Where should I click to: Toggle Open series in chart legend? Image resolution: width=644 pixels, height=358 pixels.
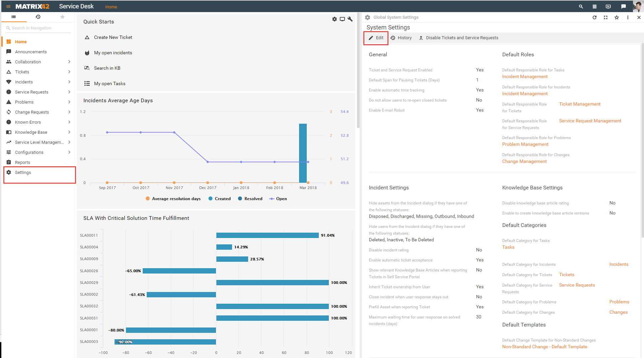pos(278,198)
